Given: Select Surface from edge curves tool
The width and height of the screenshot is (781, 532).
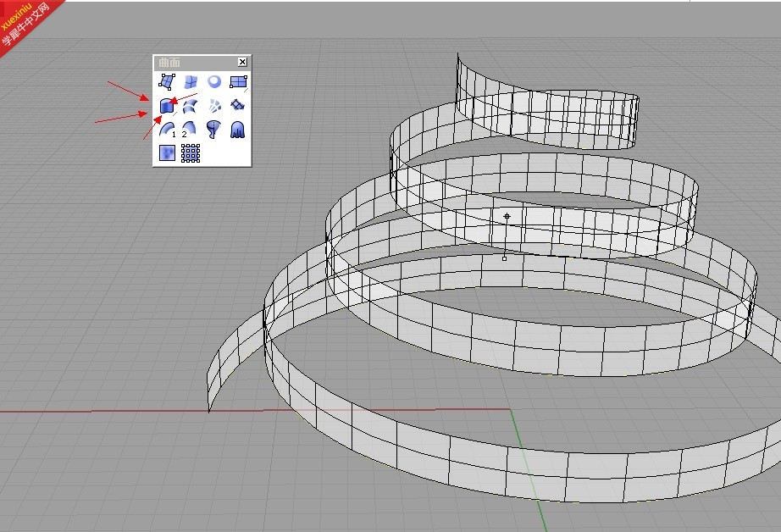Looking at the screenshot, I should [x=191, y=81].
